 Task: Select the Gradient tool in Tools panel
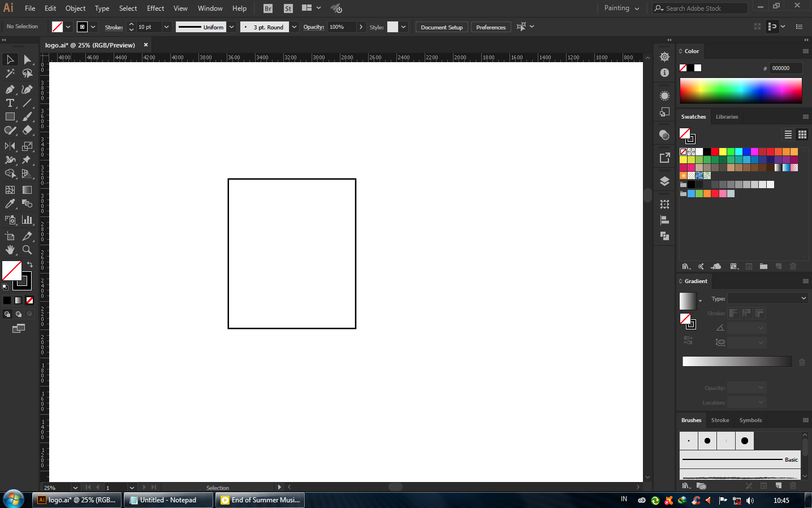click(27, 190)
